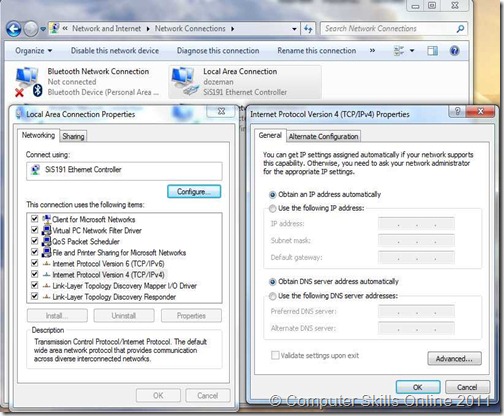The width and height of the screenshot is (504, 416).
Task: Click the SiS191 Ethernet Controller adapter field
Action: [x=124, y=171]
